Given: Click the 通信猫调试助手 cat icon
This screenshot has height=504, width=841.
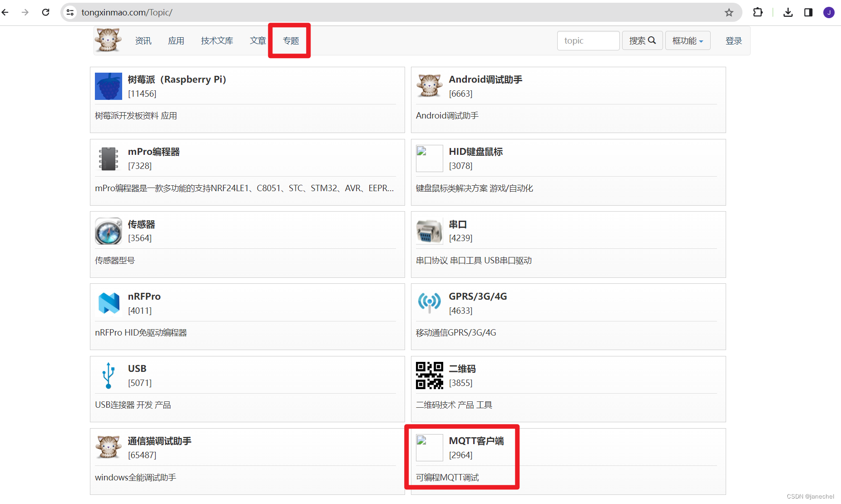Looking at the screenshot, I should pos(109,447).
